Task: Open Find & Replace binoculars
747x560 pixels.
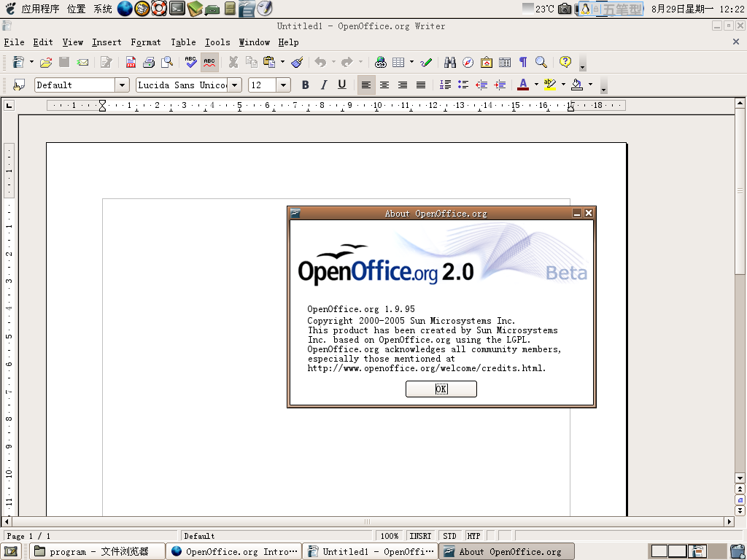Action: coord(449,62)
